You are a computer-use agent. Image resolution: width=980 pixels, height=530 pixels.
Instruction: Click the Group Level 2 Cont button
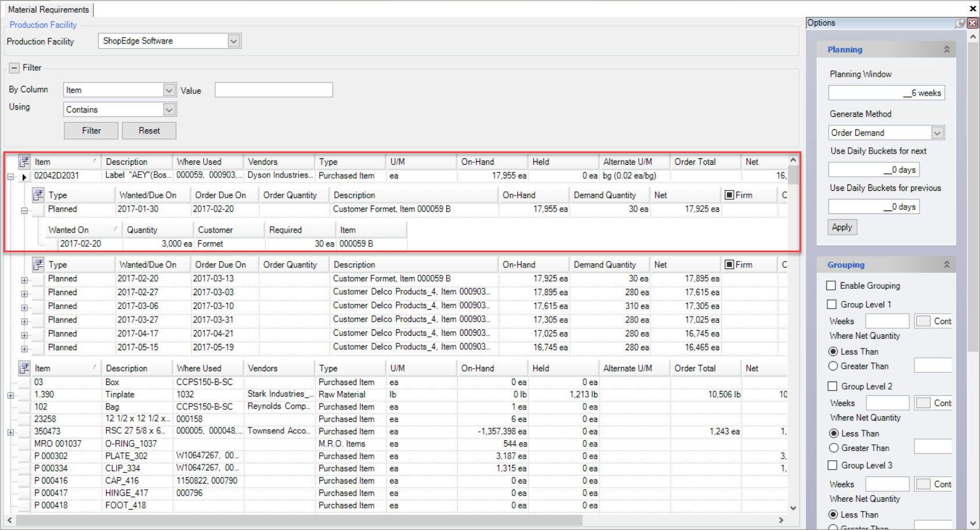(x=933, y=402)
